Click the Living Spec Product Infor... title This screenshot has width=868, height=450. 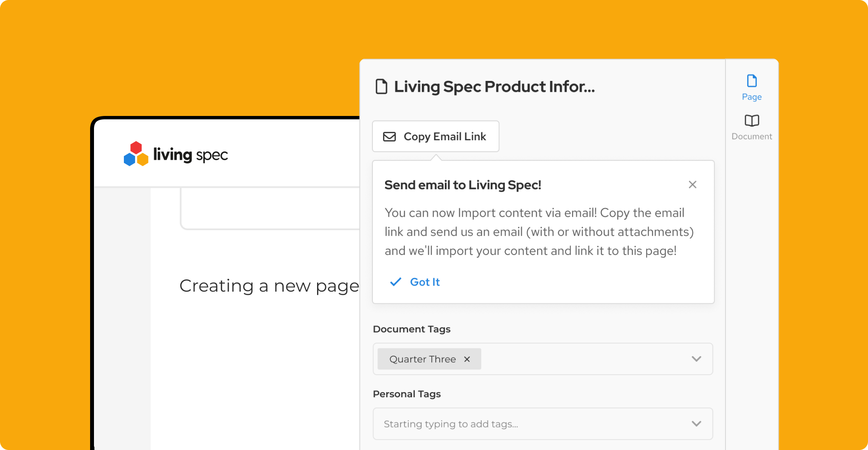(x=494, y=87)
